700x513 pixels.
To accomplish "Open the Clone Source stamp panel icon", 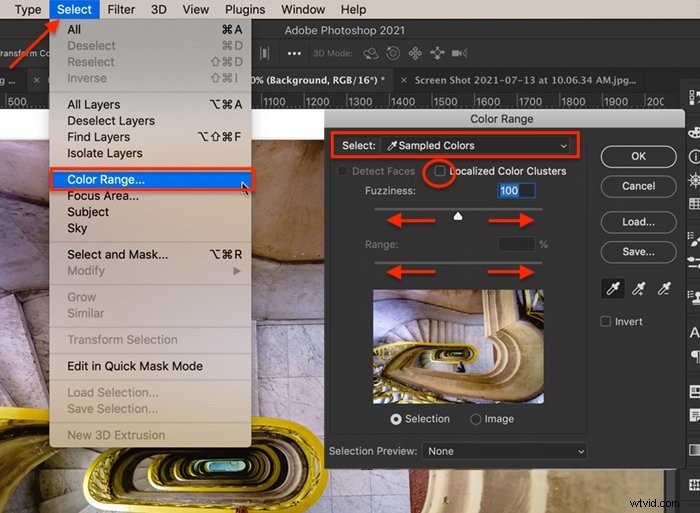I will click(x=694, y=296).
